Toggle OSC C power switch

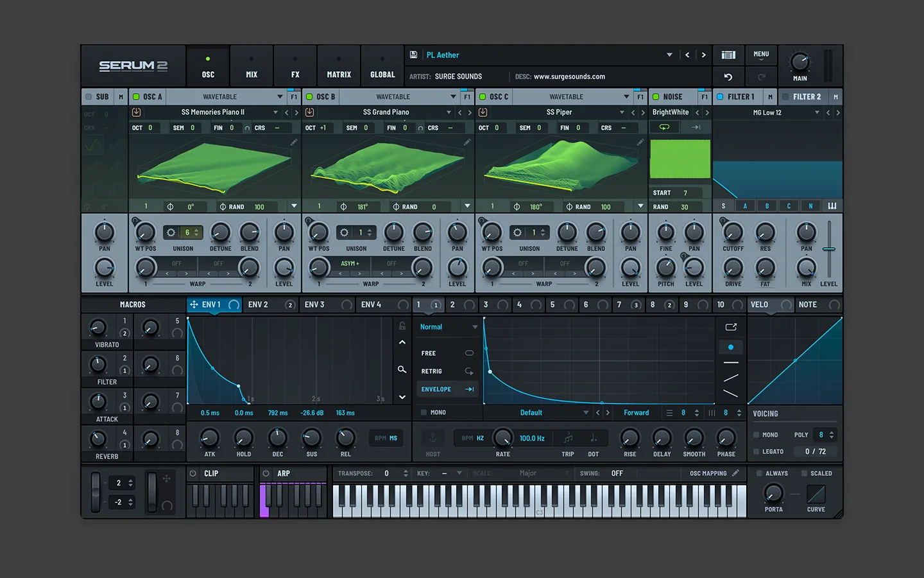pos(483,97)
